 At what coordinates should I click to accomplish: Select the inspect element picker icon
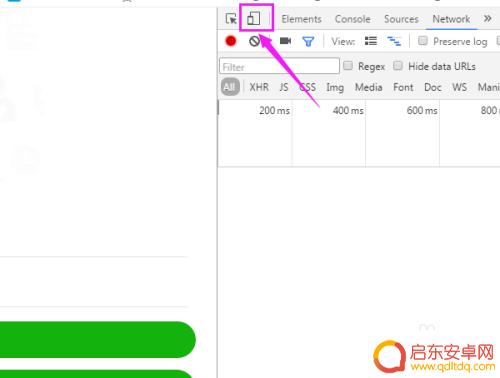coord(231,19)
